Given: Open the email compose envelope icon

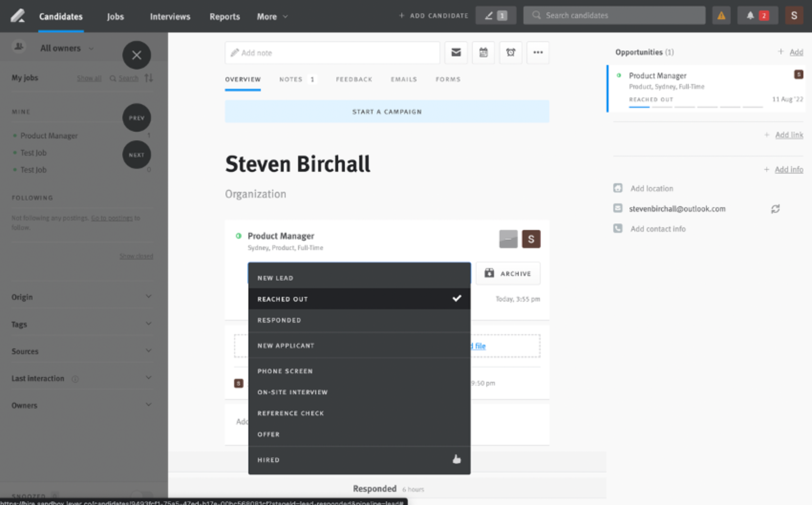Looking at the screenshot, I should [456, 53].
